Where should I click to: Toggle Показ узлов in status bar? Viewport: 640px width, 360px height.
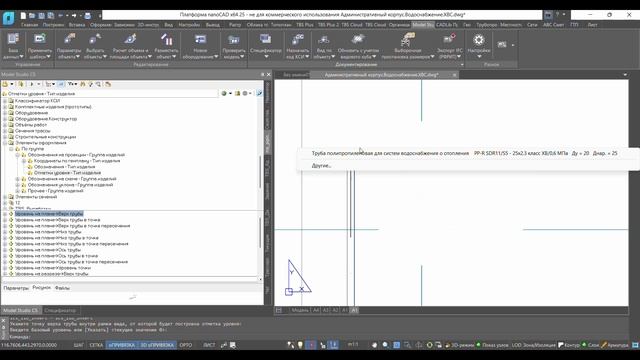(x=492, y=345)
